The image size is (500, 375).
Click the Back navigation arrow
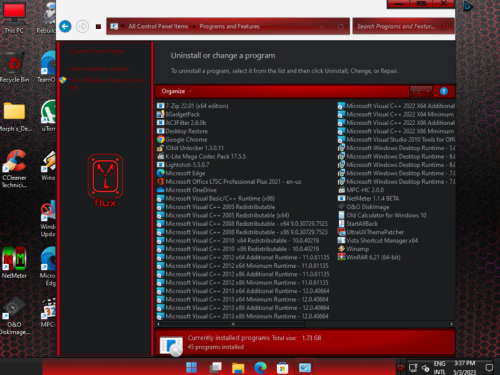pyautogui.click(x=65, y=26)
